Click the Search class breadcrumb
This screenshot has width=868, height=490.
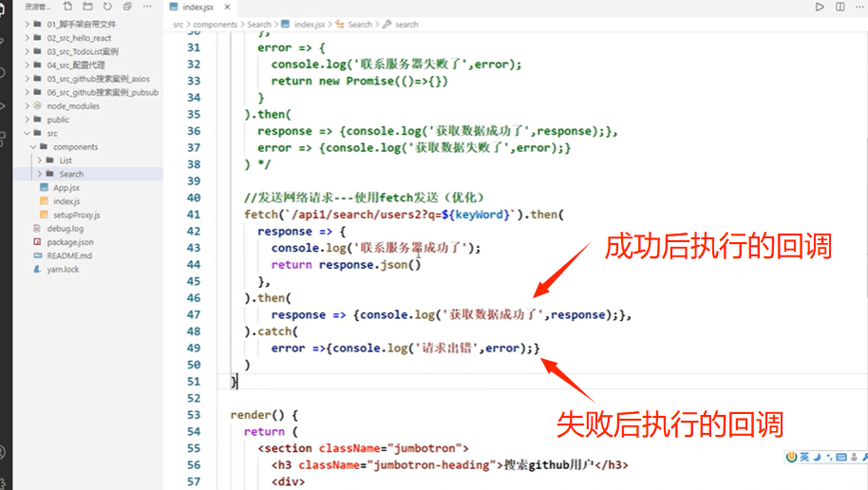click(360, 25)
